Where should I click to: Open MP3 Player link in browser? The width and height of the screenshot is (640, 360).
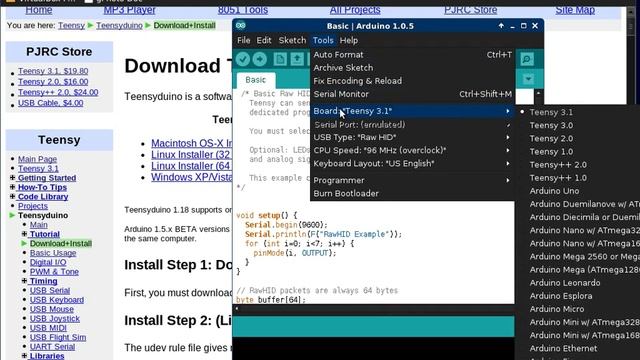pyautogui.click(x=129, y=9)
